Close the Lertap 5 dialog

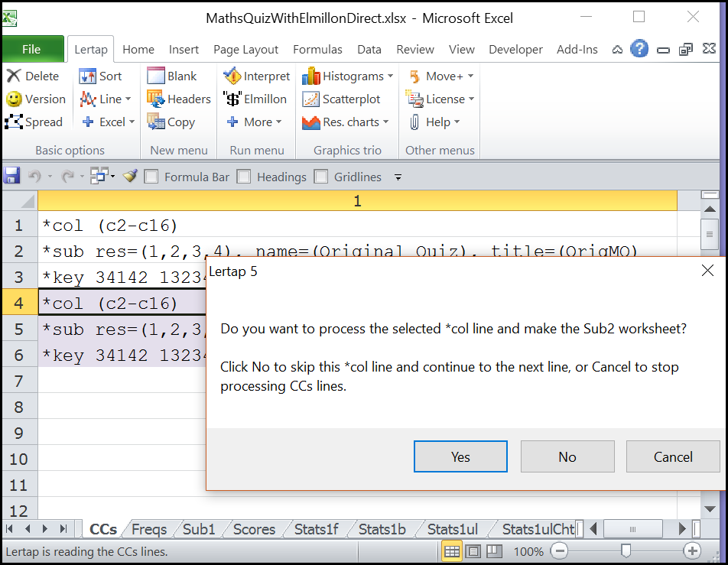707,271
